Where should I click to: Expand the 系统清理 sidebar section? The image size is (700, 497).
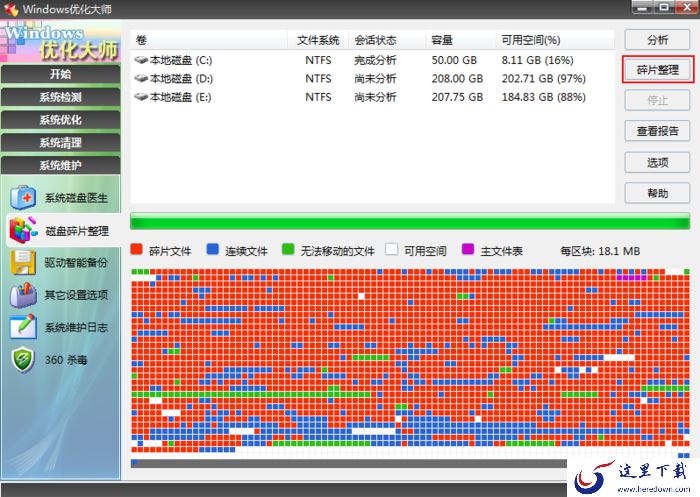(x=60, y=142)
